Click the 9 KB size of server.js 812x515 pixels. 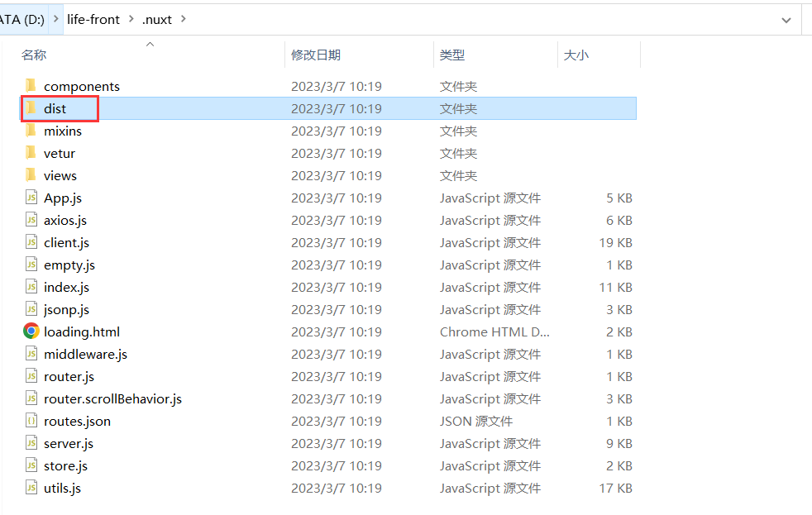pyautogui.click(x=619, y=444)
